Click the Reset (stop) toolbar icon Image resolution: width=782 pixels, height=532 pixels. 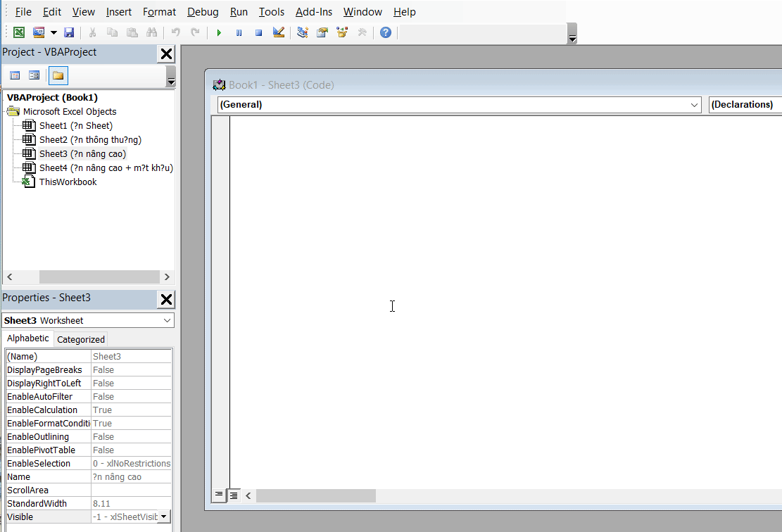click(x=258, y=32)
